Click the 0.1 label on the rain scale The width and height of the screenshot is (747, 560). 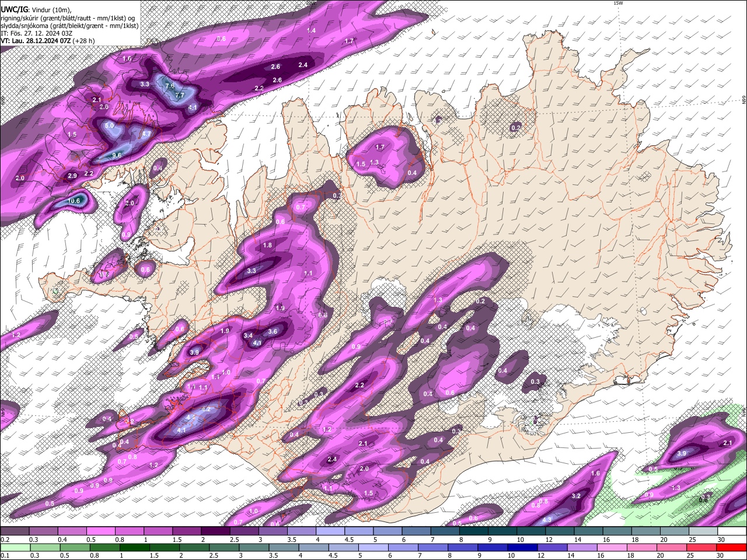pos(5,555)
